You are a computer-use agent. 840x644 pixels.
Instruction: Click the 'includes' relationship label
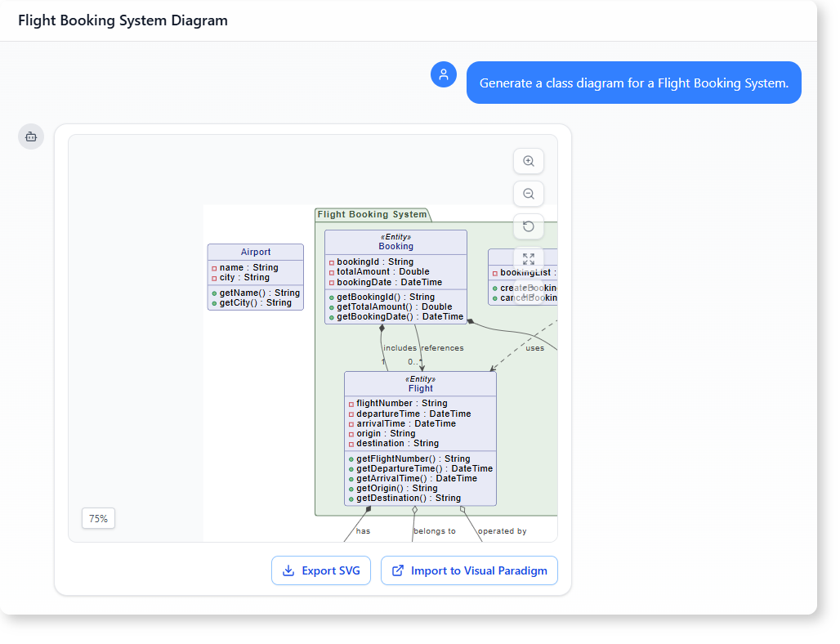tap(400, 348)
